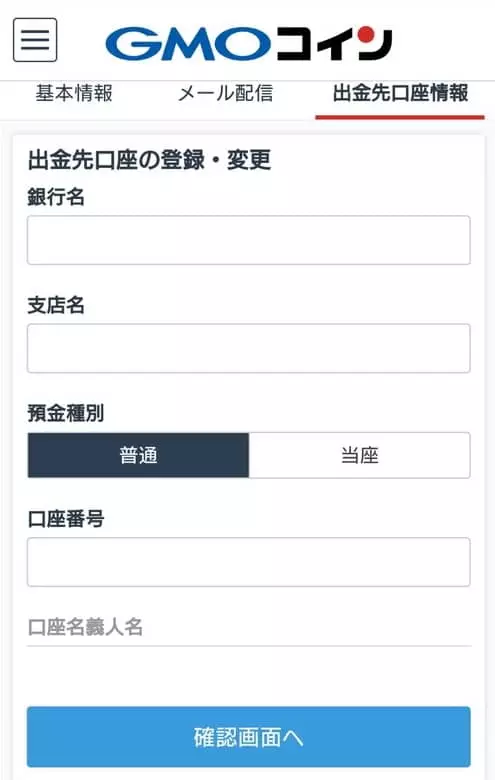
Task: Click the 出金先口座の登録・変更 heading
Action: tap(149, 160)
